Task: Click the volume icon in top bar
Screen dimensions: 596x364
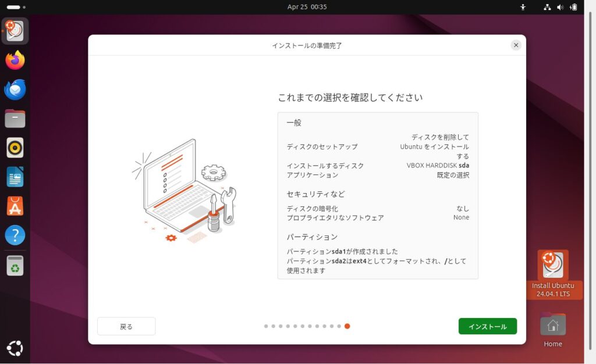Action: (x=560, y=7)
